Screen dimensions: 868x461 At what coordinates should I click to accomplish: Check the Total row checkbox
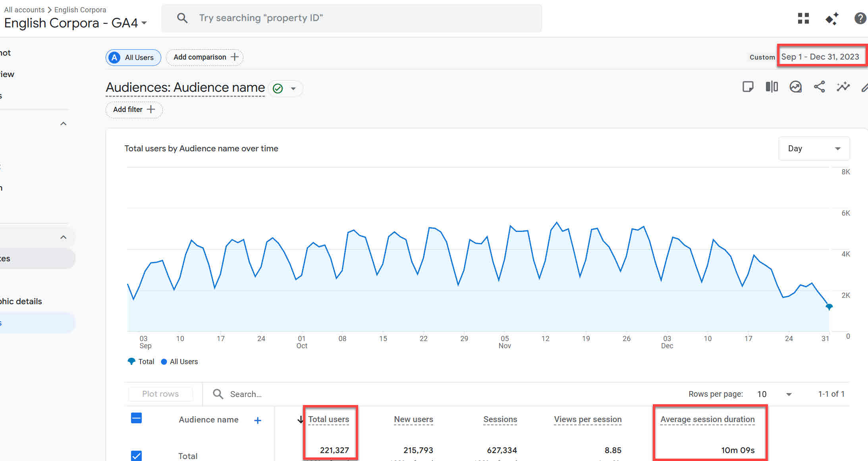136,455
